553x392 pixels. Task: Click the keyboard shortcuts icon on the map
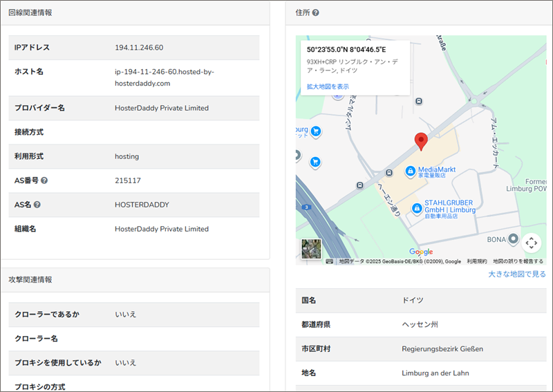pyautogui.click(x=330, y=261)
